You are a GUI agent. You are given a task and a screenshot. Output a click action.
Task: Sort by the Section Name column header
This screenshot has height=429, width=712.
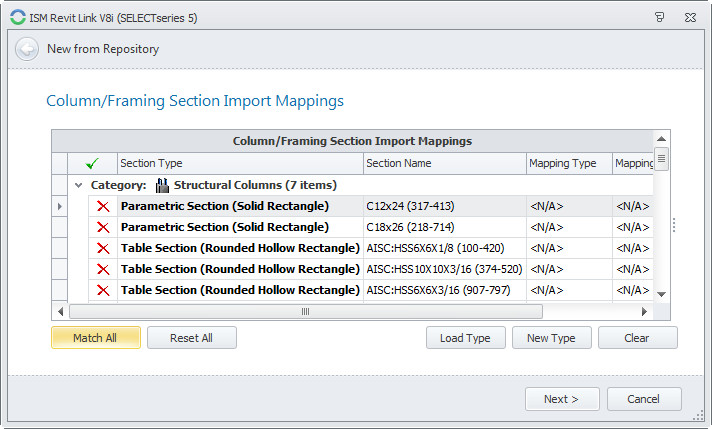coord(443,163)
